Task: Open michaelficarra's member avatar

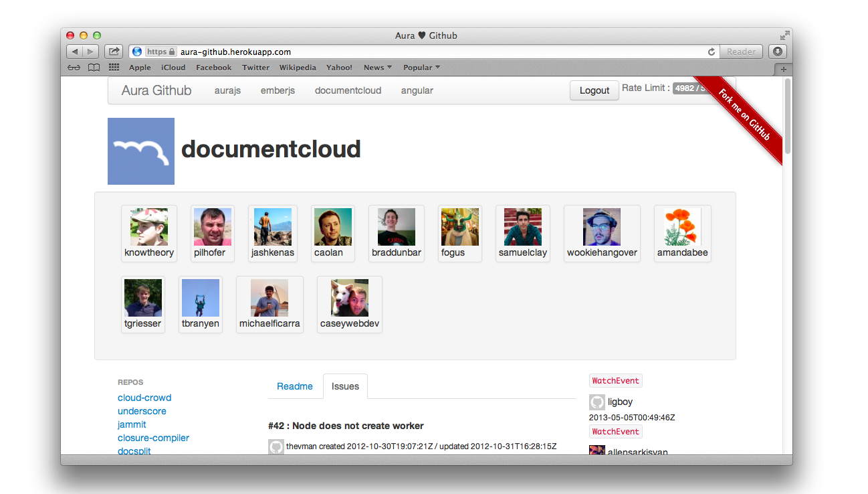Action: click(x=269, y=298)
